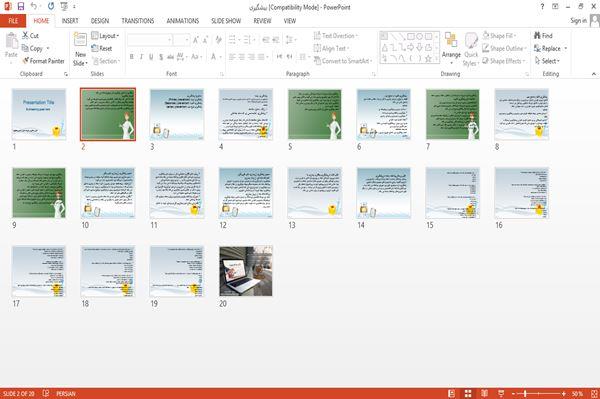Switch to the DESIGN tab
The width and height of the screenshot is (600, 399).
pyautogui.click(x=100, y=21)
